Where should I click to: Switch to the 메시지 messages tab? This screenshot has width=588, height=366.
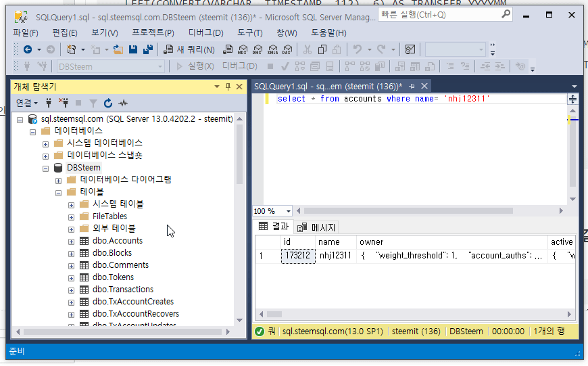(316, 227)
